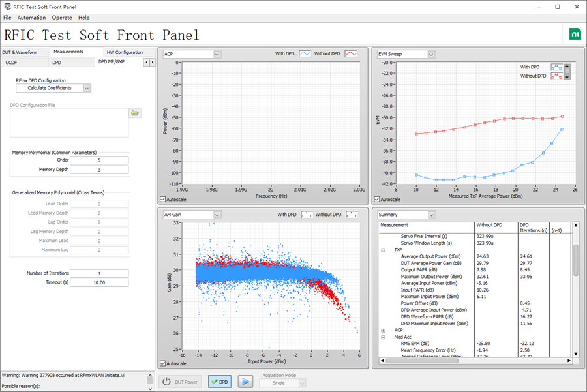This screenshot has width=587, height=392.
Task: Select Output PAPR (dB) row
Action: click(x=475, y=270)
